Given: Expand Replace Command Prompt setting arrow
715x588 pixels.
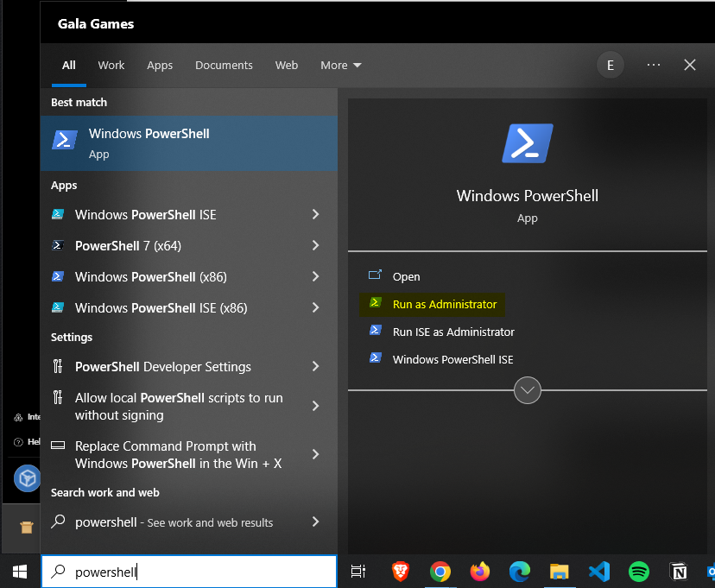Looking at the screenshot, I should point(315,454).
